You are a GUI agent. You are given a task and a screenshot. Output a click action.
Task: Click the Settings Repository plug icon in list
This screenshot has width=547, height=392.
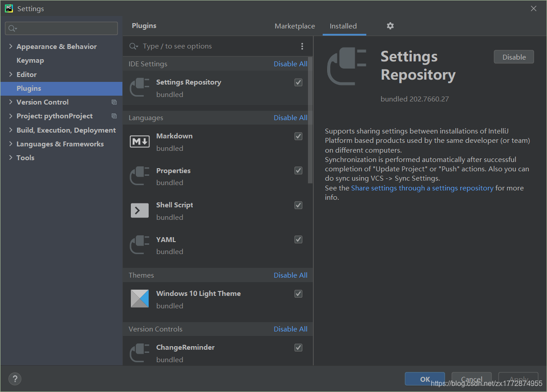pyautogui.click(x=139, y=88)
